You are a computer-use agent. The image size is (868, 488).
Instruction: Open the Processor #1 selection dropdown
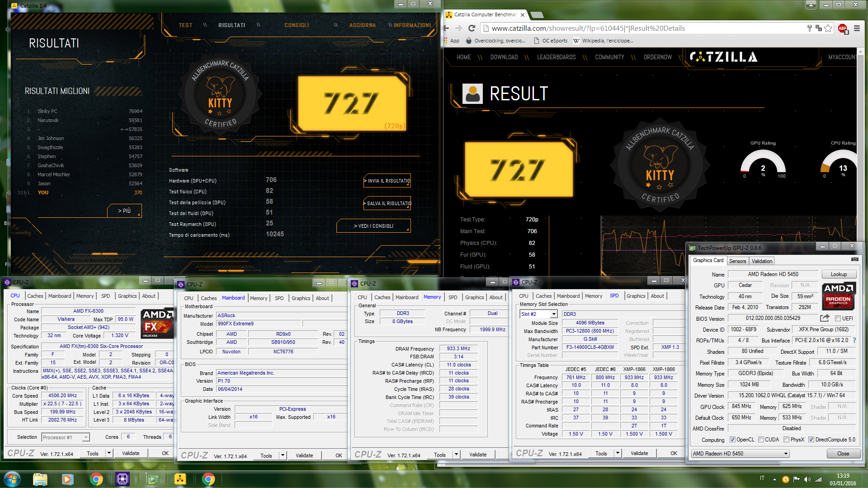pos(66,437)
